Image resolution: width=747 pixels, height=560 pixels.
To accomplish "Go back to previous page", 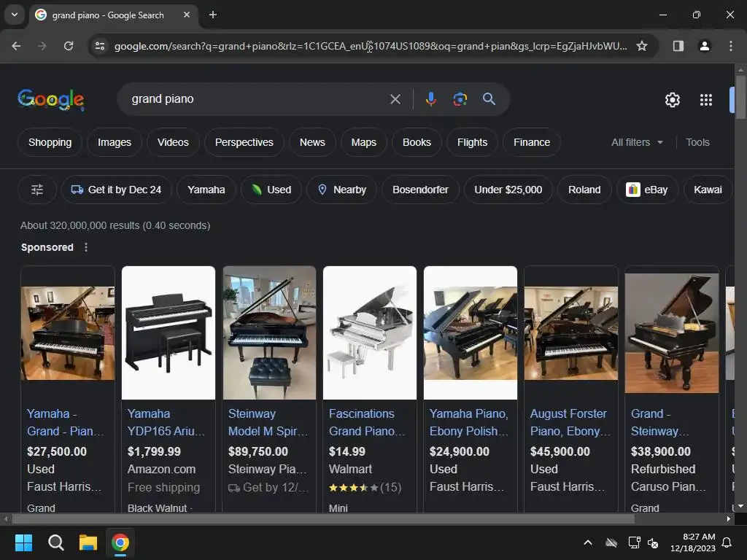I will tap(16, 46).
